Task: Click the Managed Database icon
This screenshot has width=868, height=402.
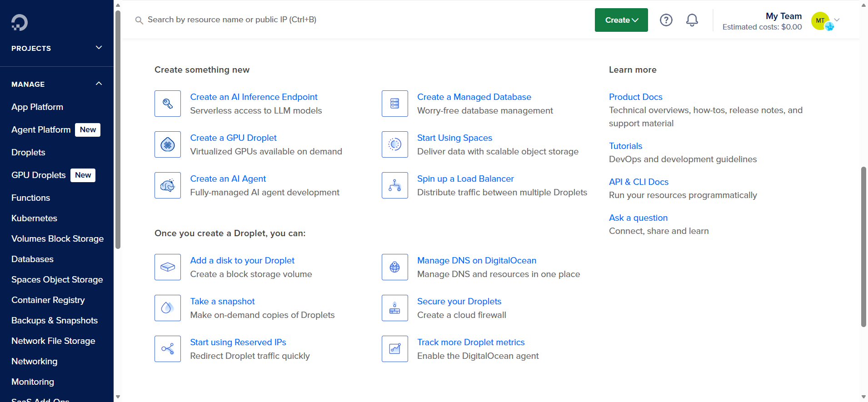Action: [395, 104]
